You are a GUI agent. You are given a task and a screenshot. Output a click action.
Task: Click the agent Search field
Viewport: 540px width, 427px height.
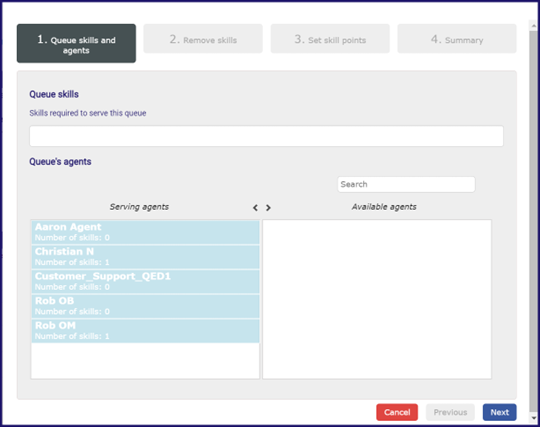pyautogui.click(x=406, y=184)
